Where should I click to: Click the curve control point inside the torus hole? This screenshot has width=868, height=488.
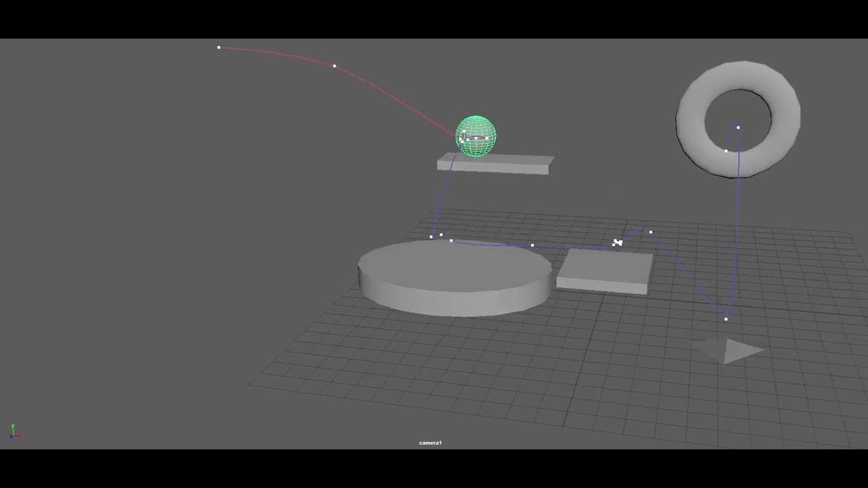click(x=738, y=127)
